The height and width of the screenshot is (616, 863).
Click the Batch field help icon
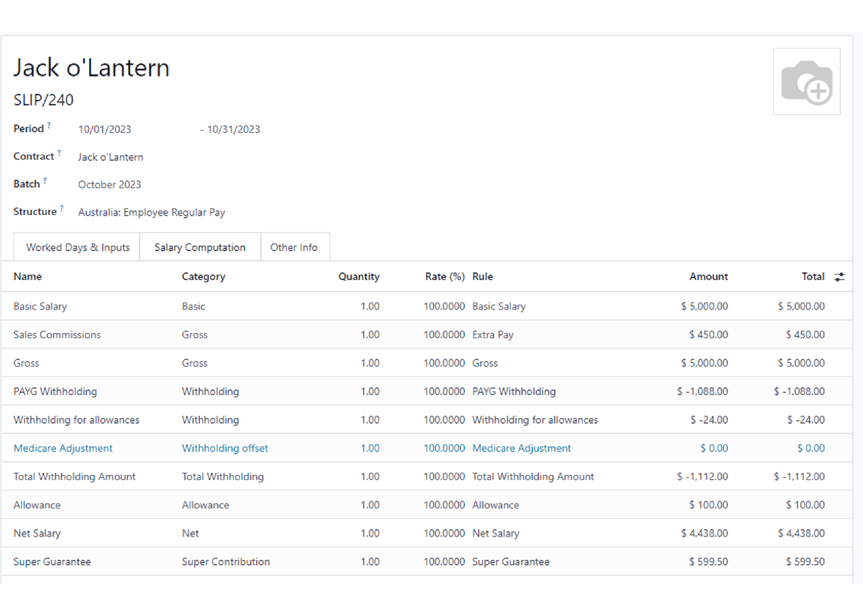(45, 179)
